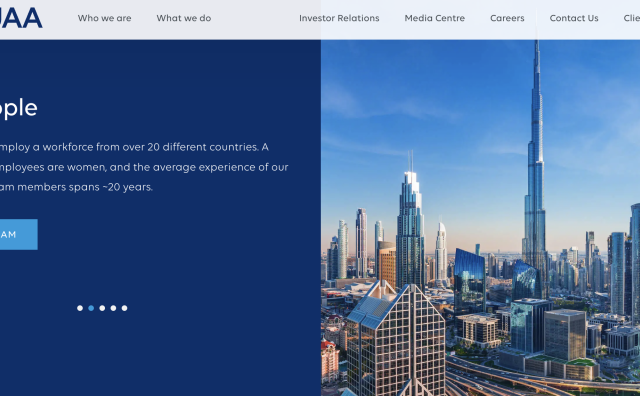Click the Dubai skyline hero image
Viewport: 640px width, 396px height.
coord(480,218)
